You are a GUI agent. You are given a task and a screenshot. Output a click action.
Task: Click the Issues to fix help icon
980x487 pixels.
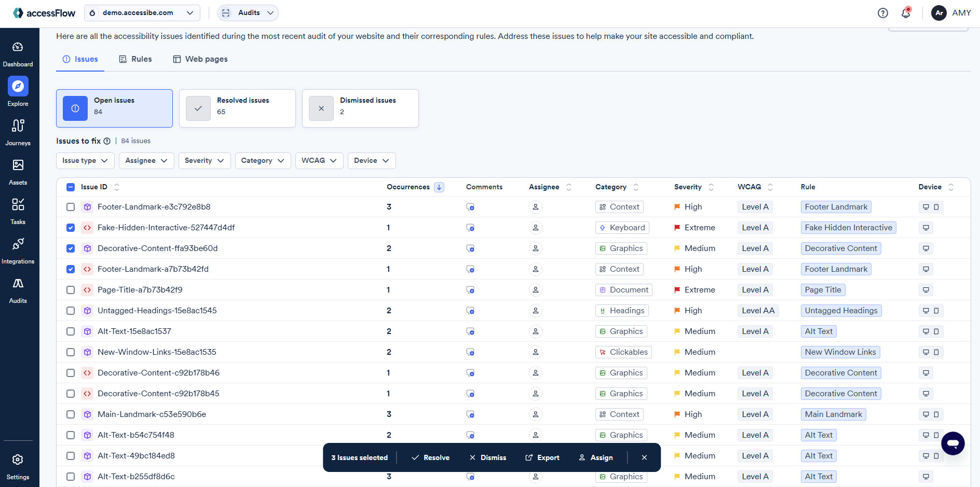(x=107, y=141)
